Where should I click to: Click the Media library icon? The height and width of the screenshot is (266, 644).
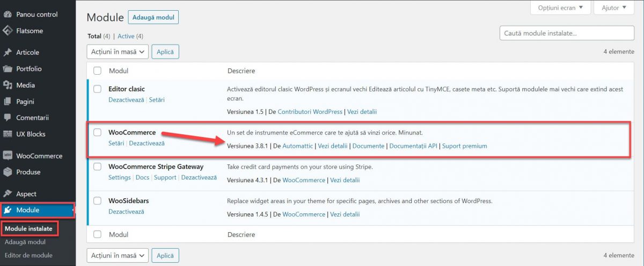8,85
